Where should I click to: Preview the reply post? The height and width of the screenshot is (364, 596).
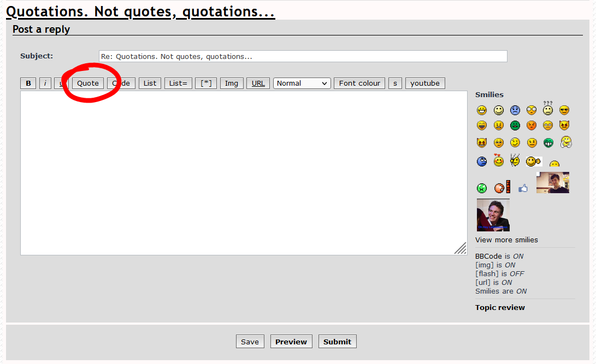291,342
